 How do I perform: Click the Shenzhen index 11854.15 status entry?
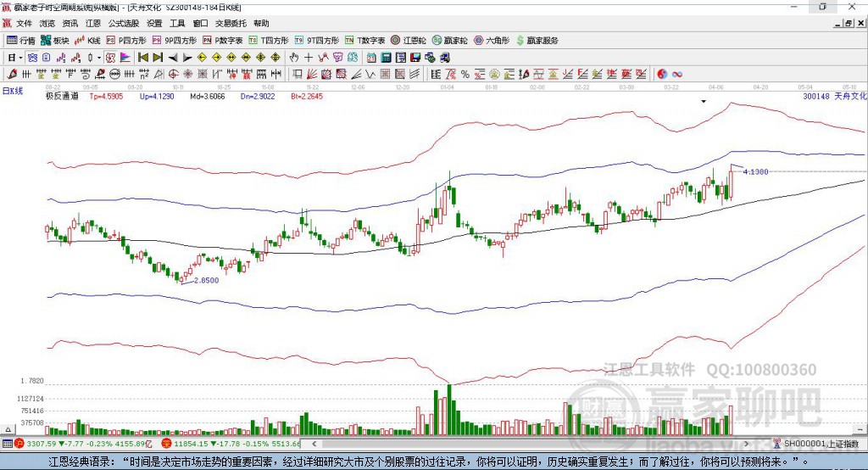tap(231, 444)
